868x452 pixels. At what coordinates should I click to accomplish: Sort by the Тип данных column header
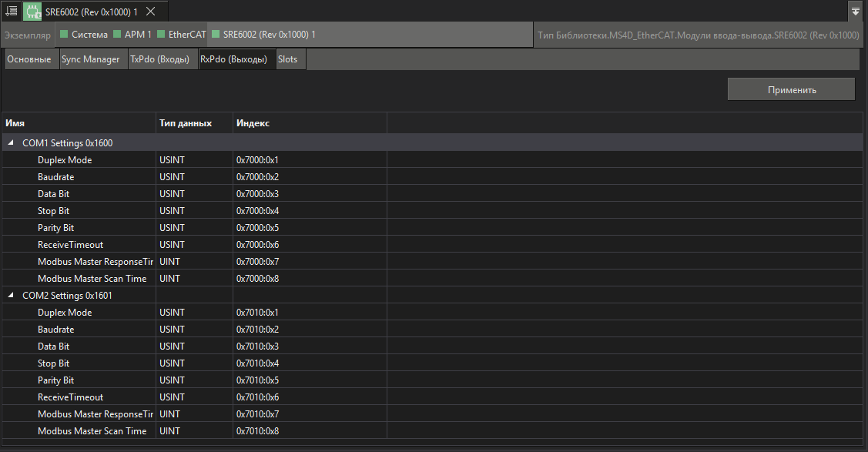tap(194, 123)
